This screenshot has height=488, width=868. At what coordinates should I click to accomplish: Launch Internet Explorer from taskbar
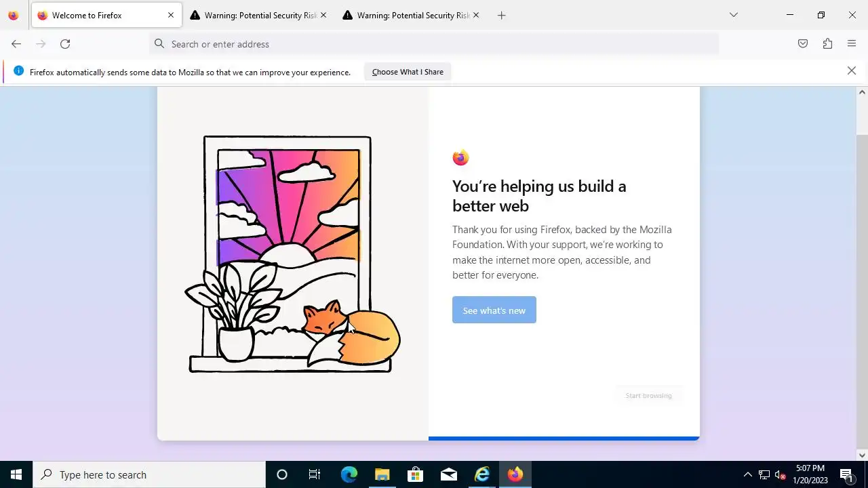(482, 474)
